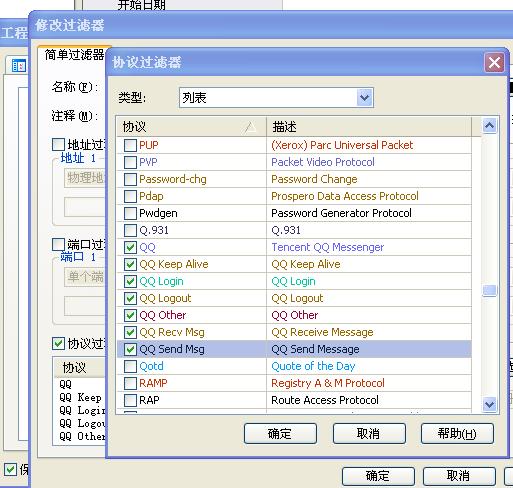The image size is (513, 488).
Task: Open 帮助(H) in protocol filter dialog
Action: click(457, 434)
